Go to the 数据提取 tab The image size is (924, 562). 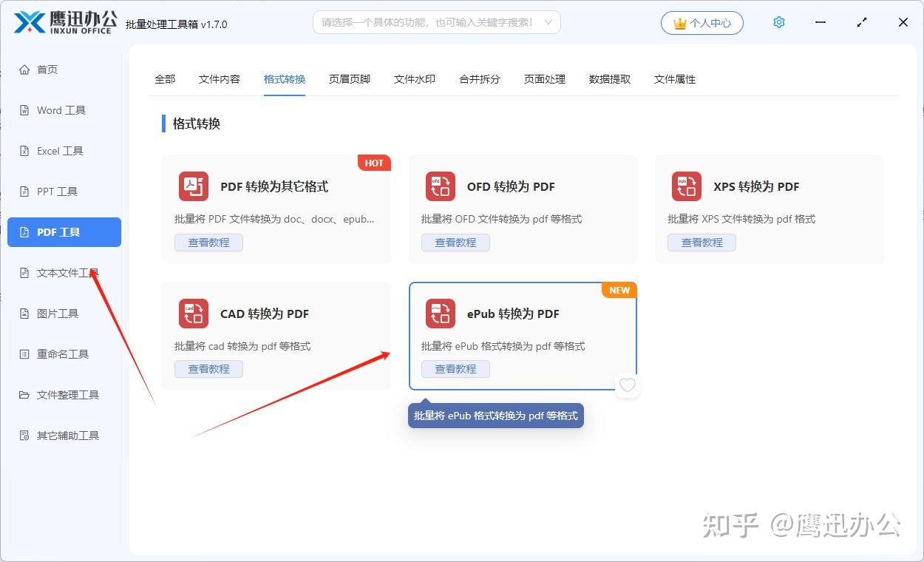(610, 79)
